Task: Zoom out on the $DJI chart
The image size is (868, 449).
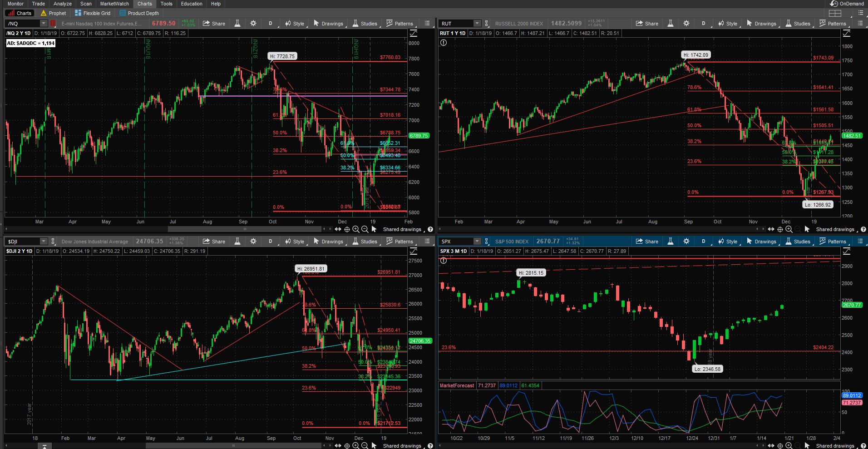Action: point(365,446)
